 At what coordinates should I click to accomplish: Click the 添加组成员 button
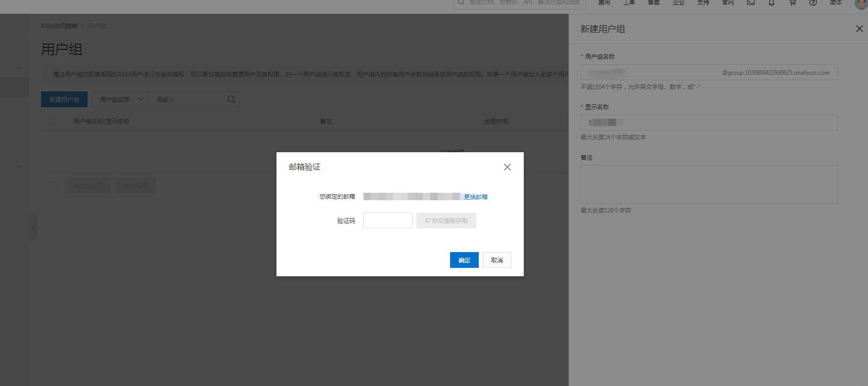(88, 185)
